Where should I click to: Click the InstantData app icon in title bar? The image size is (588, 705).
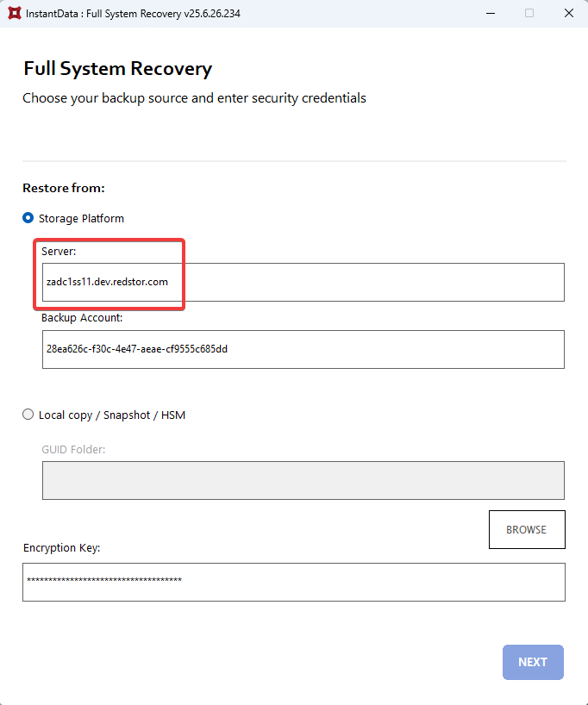(x=15, y=14)
